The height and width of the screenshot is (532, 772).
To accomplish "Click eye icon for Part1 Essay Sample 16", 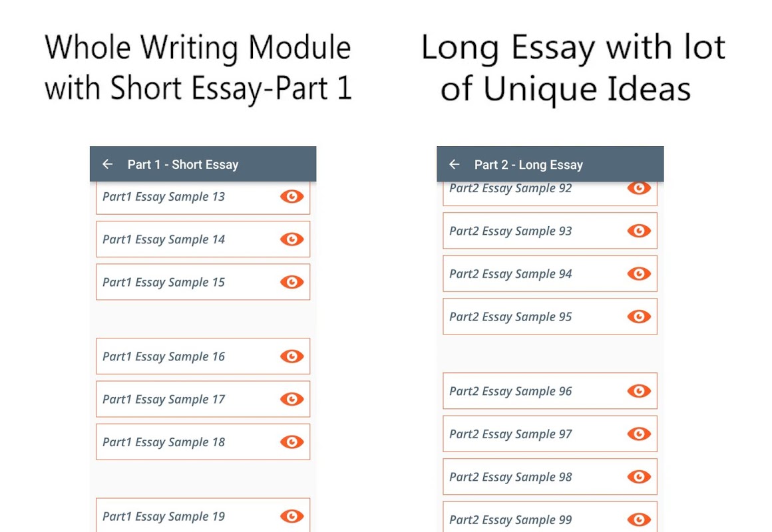I will click(291, 356).
